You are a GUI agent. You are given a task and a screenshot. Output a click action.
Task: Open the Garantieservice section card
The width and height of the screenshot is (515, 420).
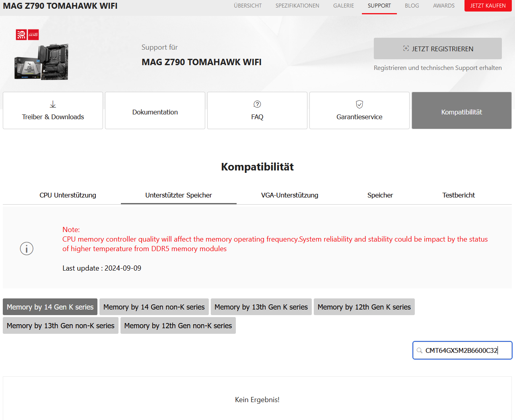[360, 110]
